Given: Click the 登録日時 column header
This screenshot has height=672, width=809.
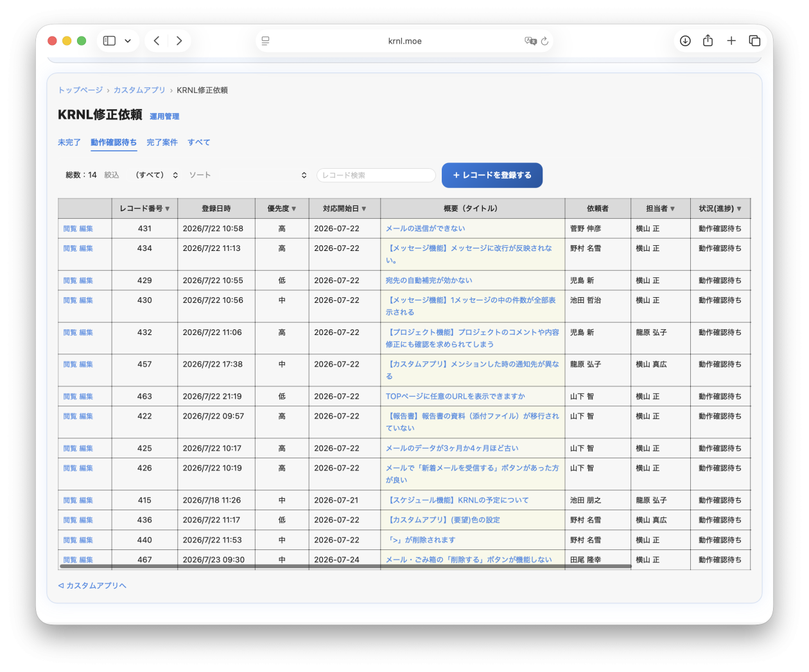Looking at the screenshot, I should click(x=216, y=209).
